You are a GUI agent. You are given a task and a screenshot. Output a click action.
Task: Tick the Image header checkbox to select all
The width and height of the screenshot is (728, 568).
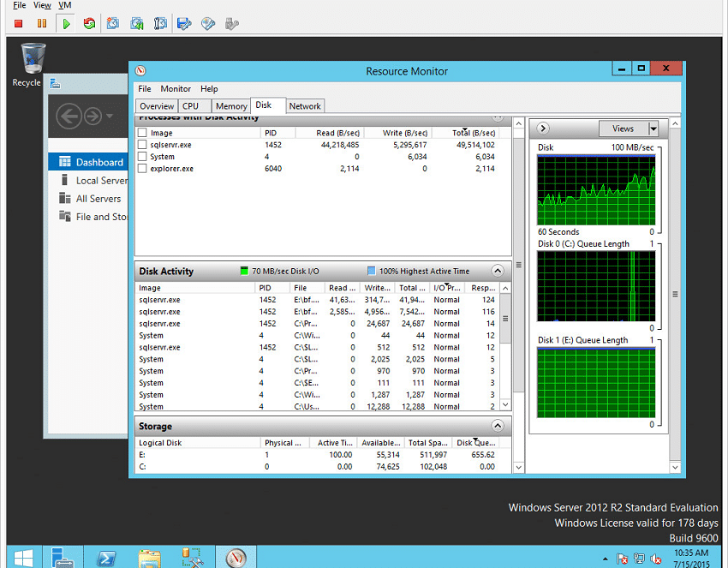[142, 133]
